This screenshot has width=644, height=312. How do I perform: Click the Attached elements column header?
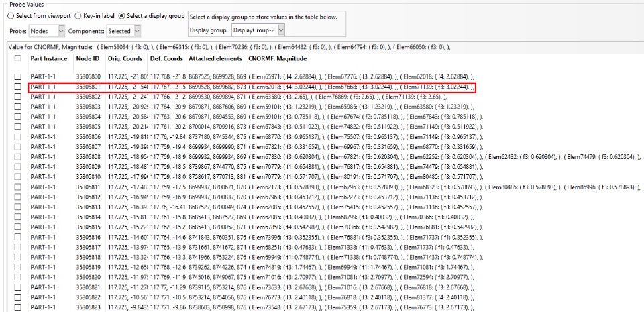click(x=215, y=58)
